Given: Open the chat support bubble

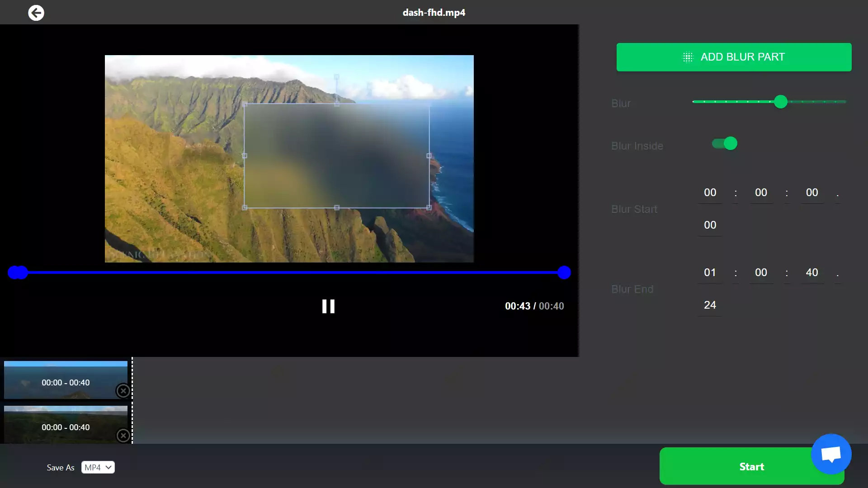Looking at the screenshot, I should [x=831, y=454].
